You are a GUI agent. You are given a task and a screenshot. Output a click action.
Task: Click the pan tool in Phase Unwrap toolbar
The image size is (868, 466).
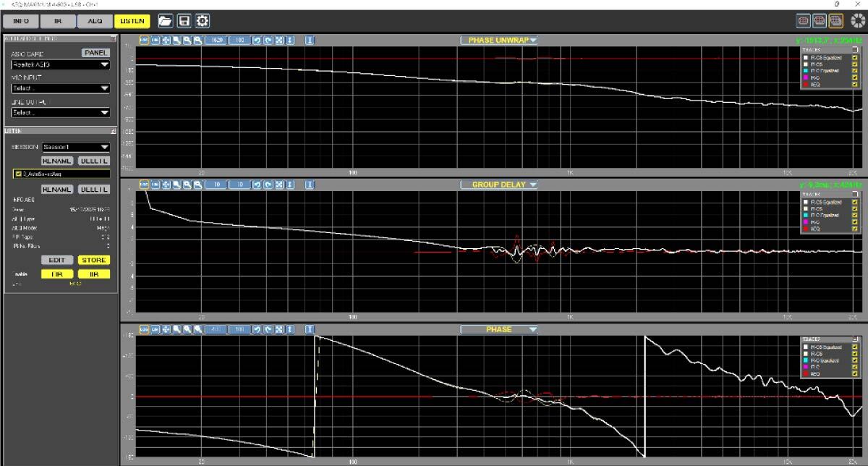coord(166,41)
